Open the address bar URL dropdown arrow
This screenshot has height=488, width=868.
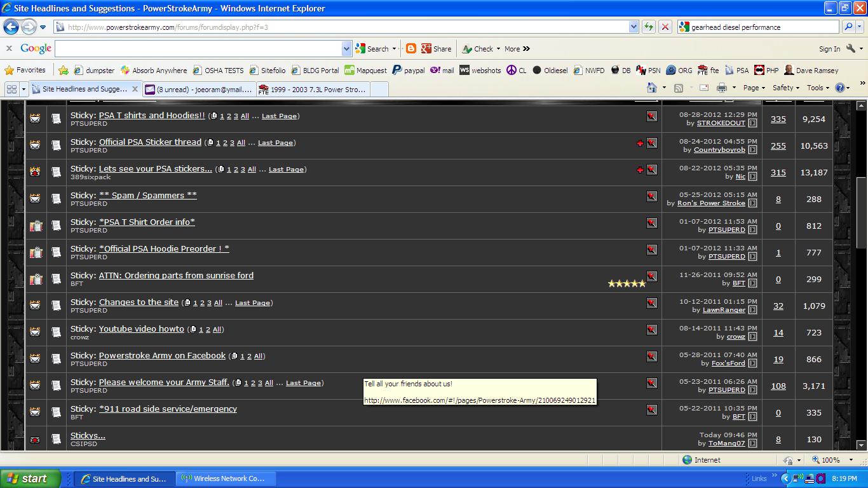(634, 27)
